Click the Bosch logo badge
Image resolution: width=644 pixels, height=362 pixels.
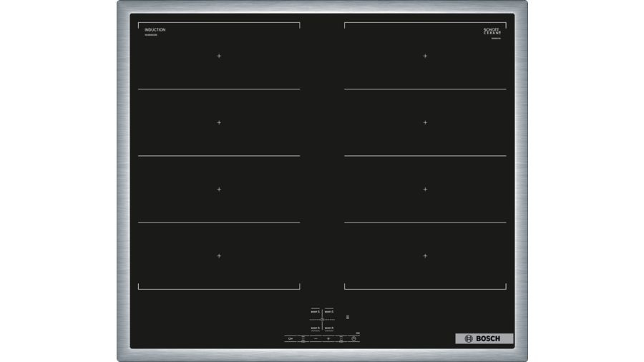click(484, 338)
